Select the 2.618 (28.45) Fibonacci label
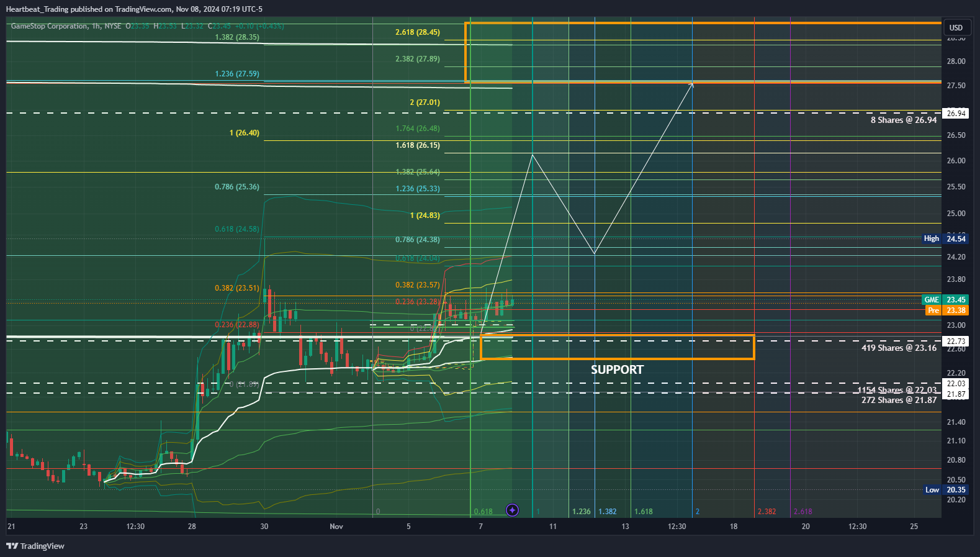Screen dimensions: 980x557 [x=418, y=32]
